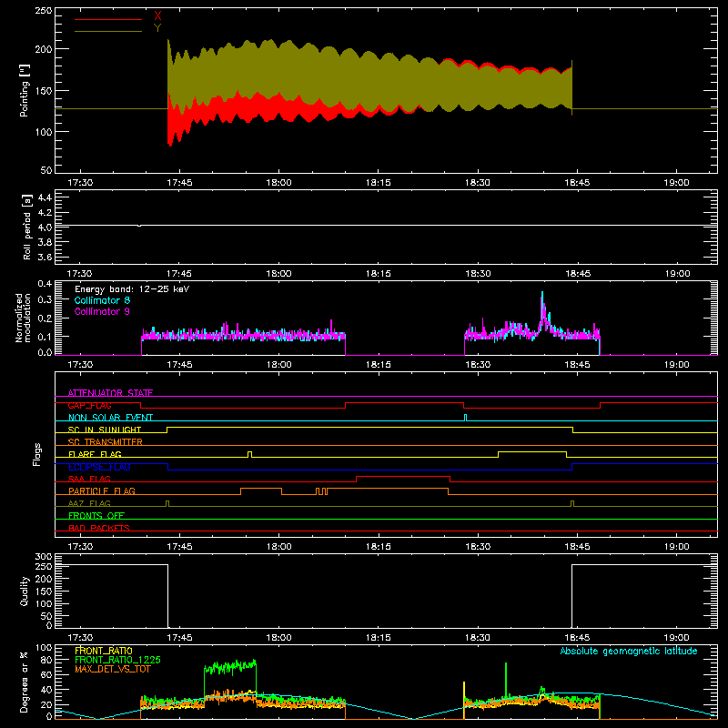The width and height of the screenshot is (728, 728).
Task: Click the small dip in the Roll period line
Action: tap(139, 226)
